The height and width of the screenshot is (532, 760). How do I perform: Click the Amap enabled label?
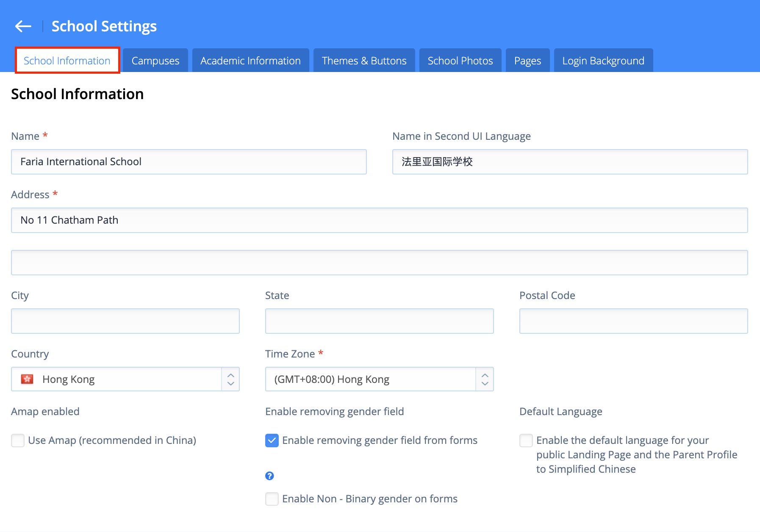(45, 412)
